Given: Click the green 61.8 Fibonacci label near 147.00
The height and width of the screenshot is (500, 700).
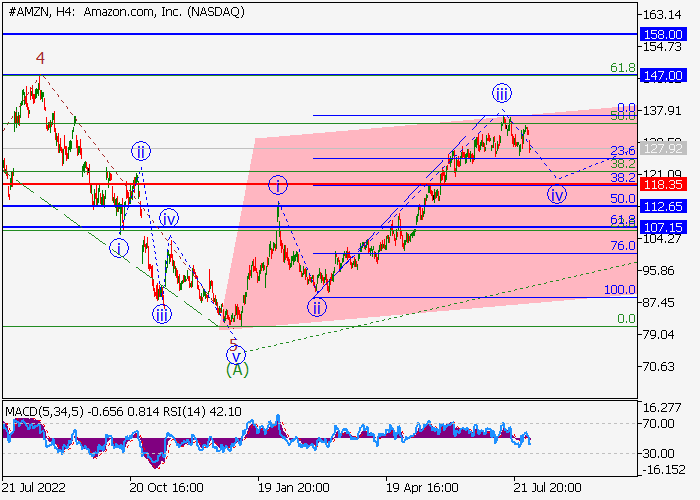Looking at the screenshot, I should [623, 68].
